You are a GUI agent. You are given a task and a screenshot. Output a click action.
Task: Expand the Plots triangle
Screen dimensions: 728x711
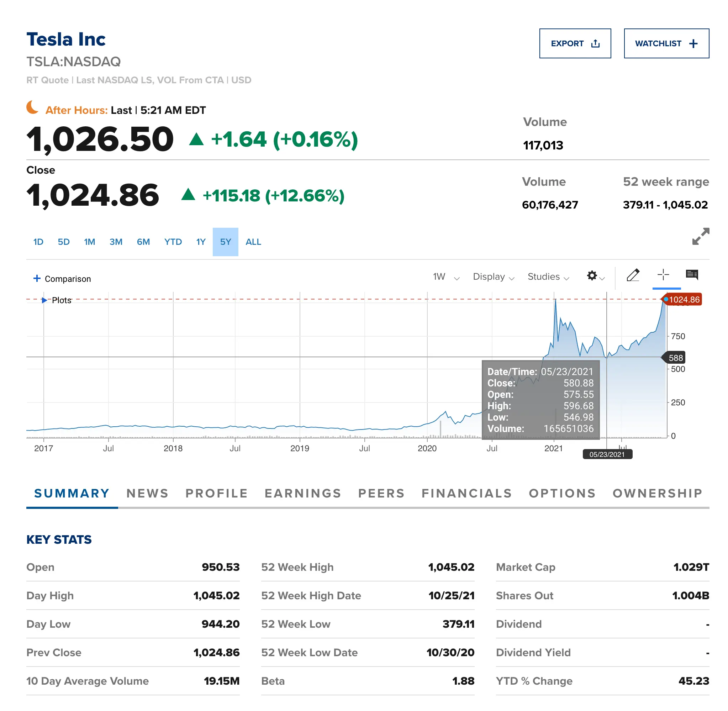point(44,300)
